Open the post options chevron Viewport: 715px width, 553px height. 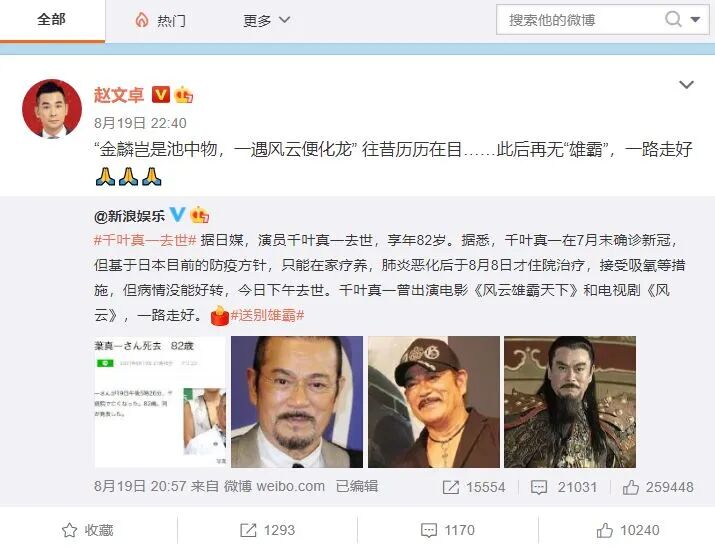686,85
